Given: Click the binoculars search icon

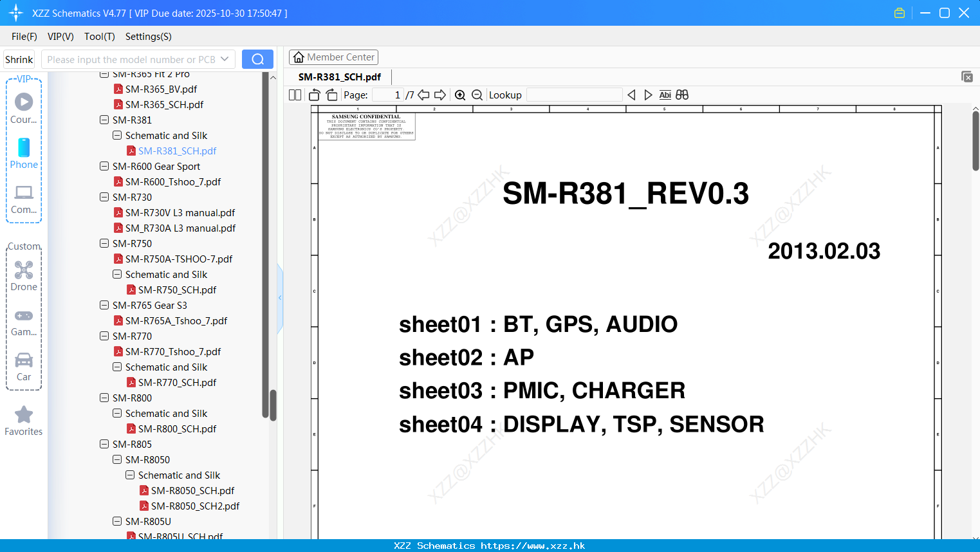Looking at the screenshot, I should click(682, 95).
